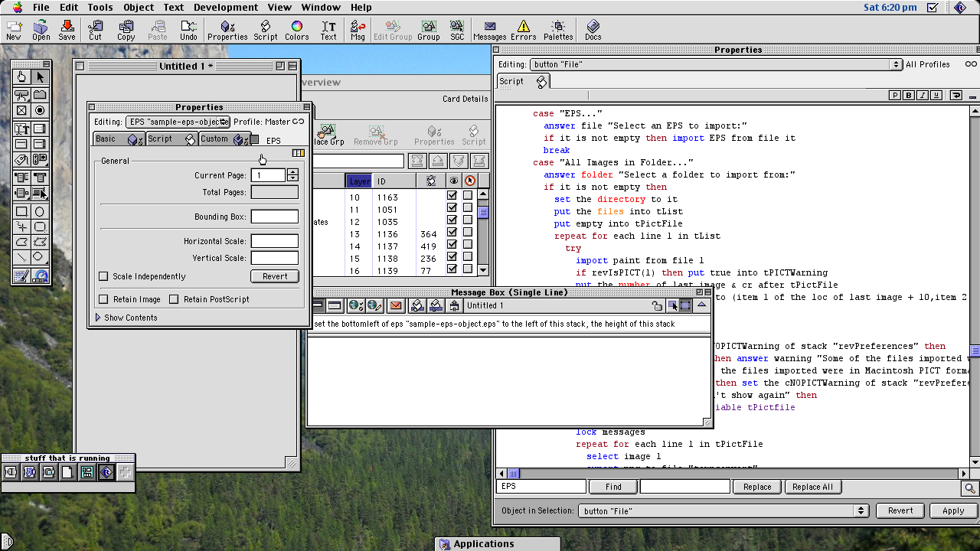
Task: Open the Object in Selection dropdown
Action: [724, 510]
